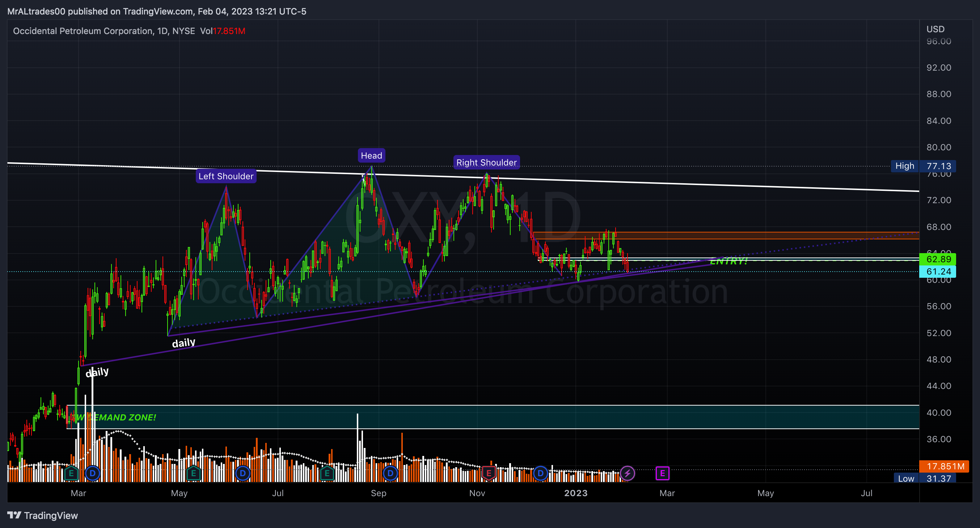Click the green ENTRY! annotation text
980x528 pixels.
click(728, 261)
